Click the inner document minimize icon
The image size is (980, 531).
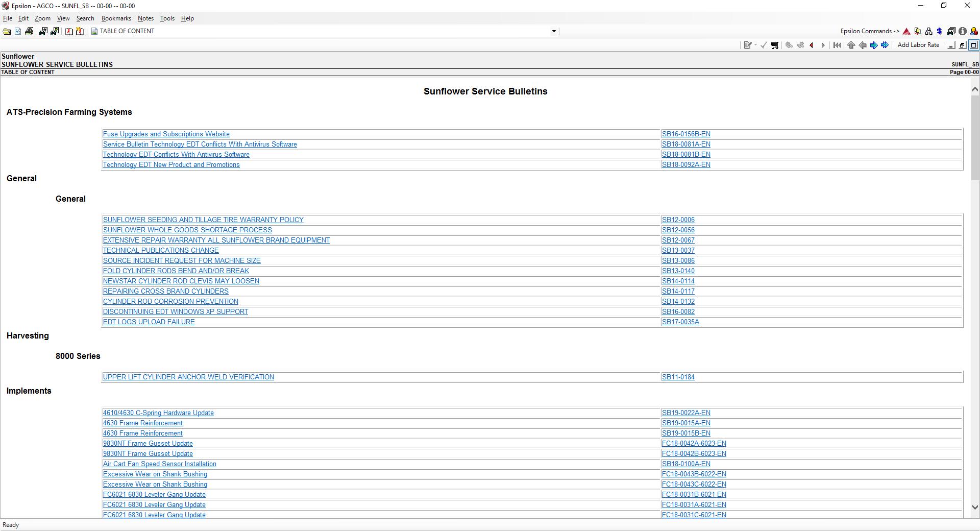point(951,45)
